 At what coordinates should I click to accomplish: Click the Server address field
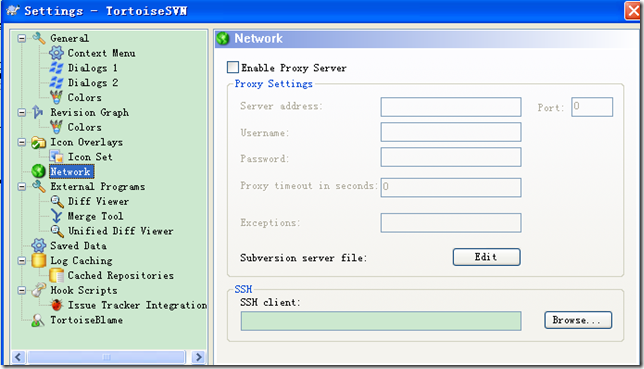[x=451, y=107]
